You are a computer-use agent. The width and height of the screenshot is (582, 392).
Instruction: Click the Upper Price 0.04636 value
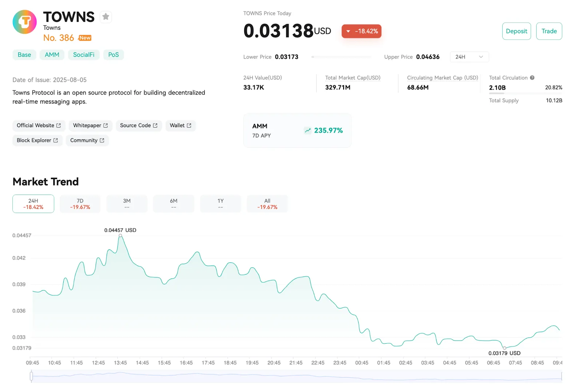(428, 57)
